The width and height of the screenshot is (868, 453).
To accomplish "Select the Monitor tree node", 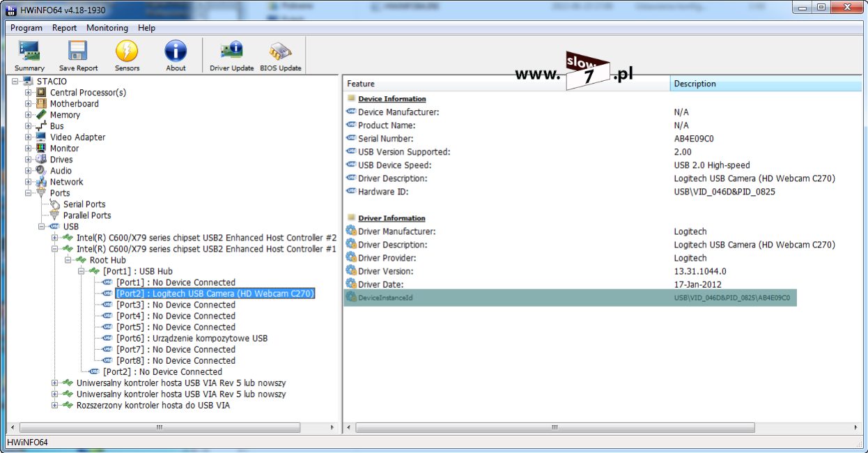I will 64,148.
